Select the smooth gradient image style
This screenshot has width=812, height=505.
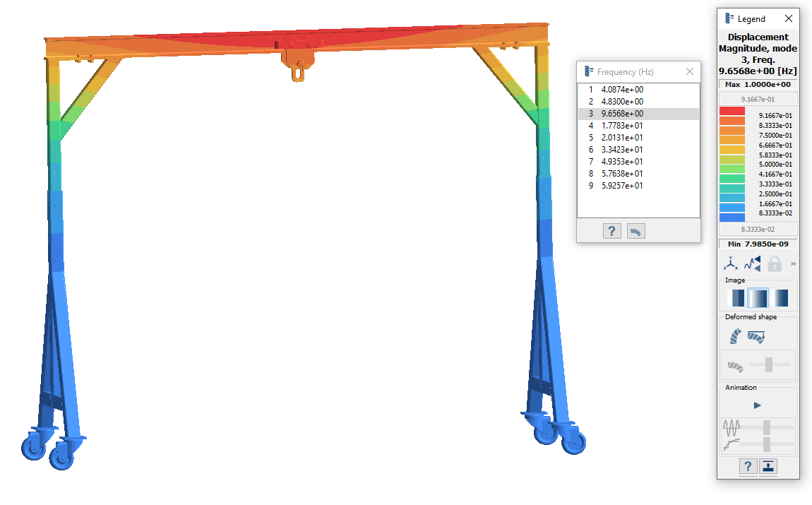(x=780, y=298)
